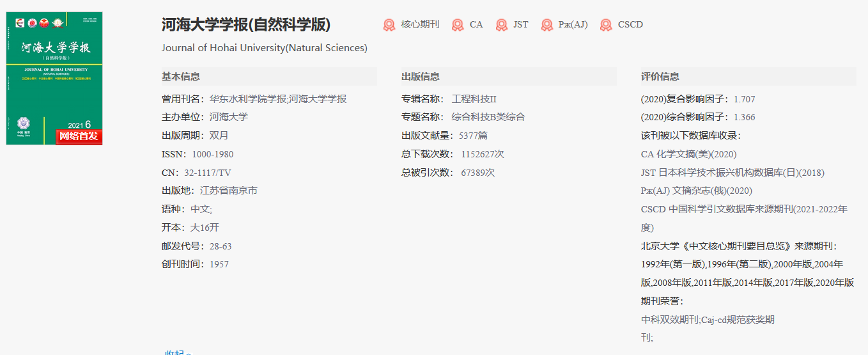Click the English title Journal of Hohai University
This screenshot has height=355, width=868.
tap(265, 48)
